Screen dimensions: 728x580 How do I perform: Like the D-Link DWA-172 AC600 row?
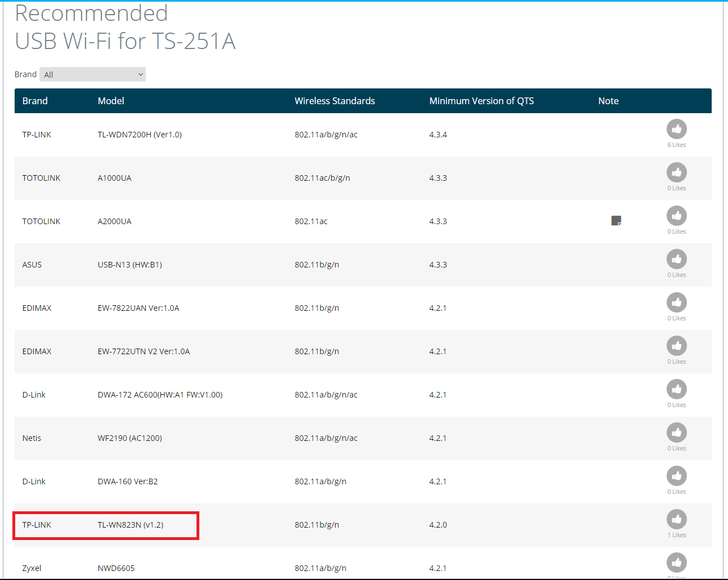(x=676, y=389)
